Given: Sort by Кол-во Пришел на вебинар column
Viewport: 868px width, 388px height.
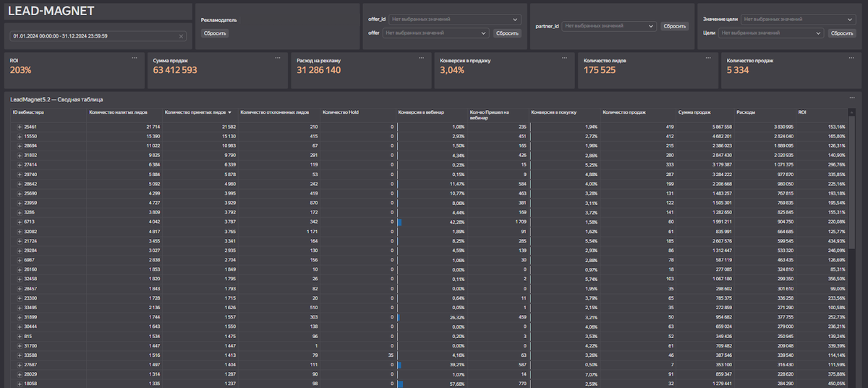Looking at the screenshot, I should tap(490, 114).
